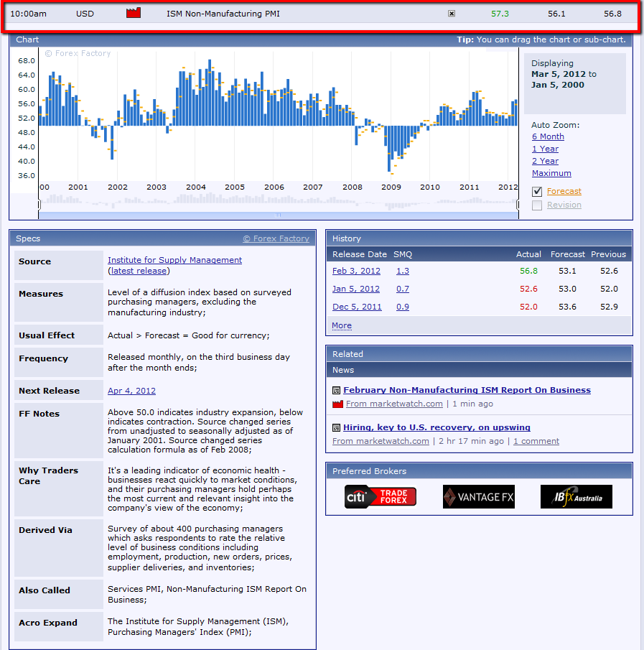The width and height of the screenshot is (644, 650).
Task: Open the Dec 5, 2011 release date
Action: tap(357, 307)
